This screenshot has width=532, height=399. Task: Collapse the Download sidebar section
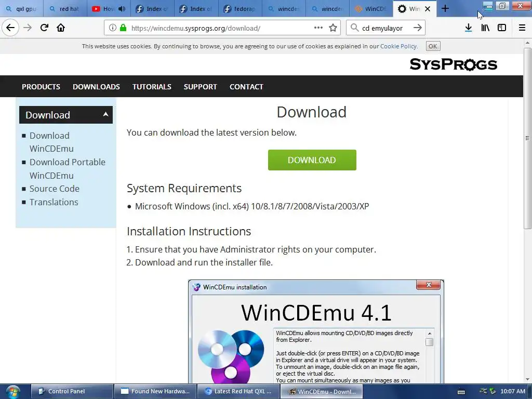pos(105,114)
